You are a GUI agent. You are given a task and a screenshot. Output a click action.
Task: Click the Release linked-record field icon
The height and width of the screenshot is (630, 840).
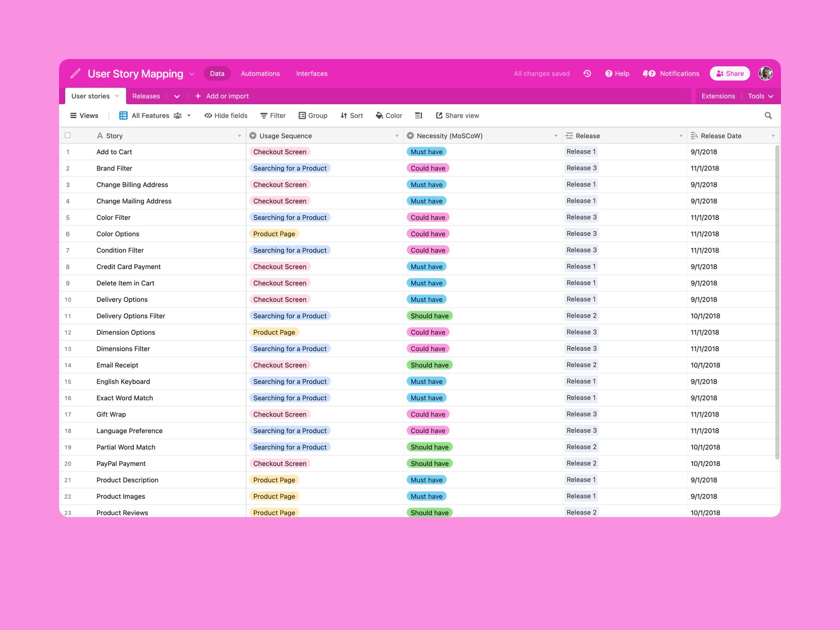point(569,136)
